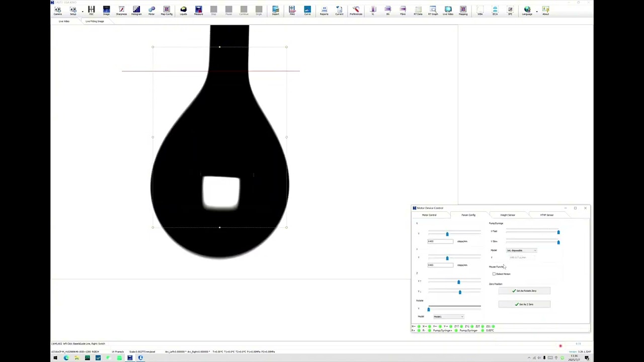Click the Pump/Syringe- status indicator

click(482, 330)
